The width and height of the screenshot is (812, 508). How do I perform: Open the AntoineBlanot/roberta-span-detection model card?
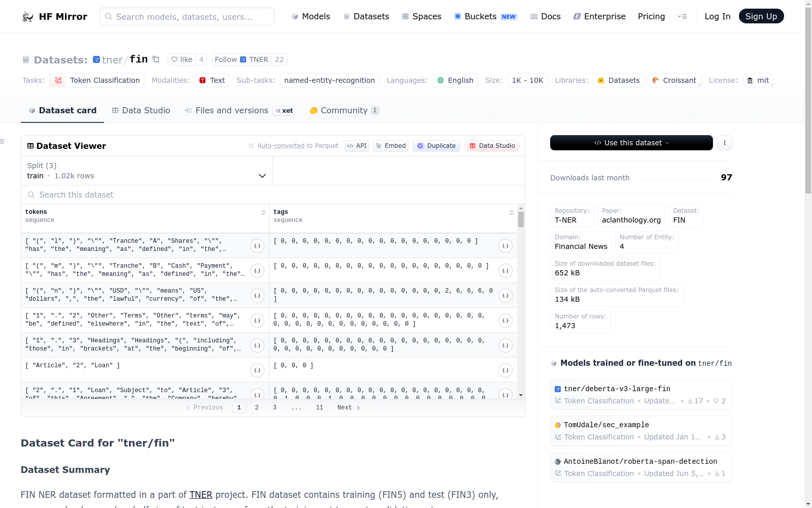click(x=641, y=467)
